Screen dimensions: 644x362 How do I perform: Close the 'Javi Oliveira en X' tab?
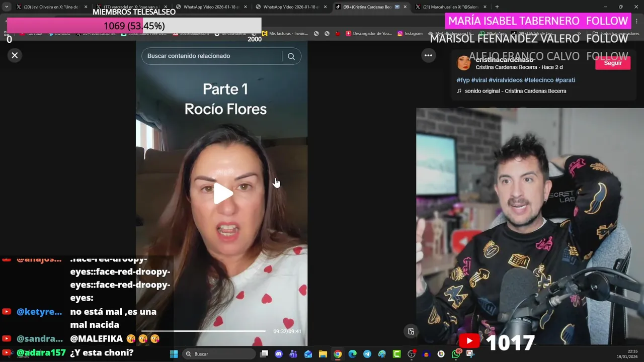coord(86,7)
